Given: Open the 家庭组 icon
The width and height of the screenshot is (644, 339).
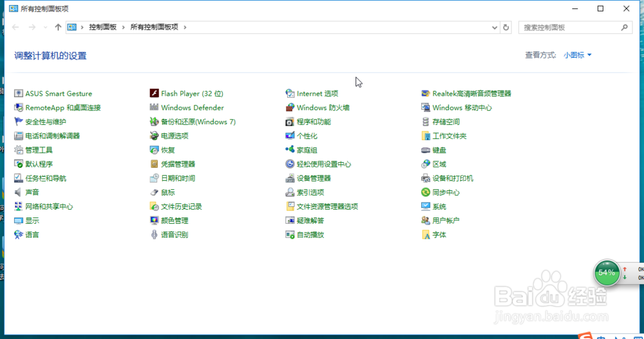Looking at the screenshot, I should click(290, 151).
